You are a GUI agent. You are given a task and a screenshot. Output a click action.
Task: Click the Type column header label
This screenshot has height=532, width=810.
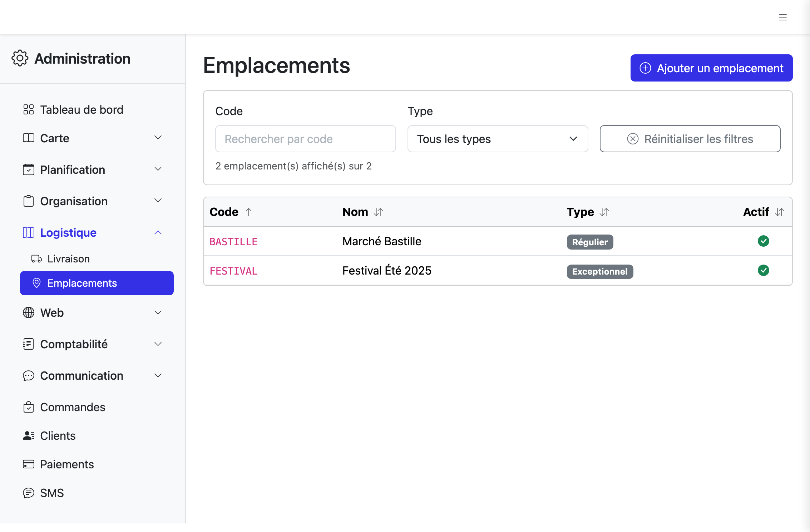[580, 212]
